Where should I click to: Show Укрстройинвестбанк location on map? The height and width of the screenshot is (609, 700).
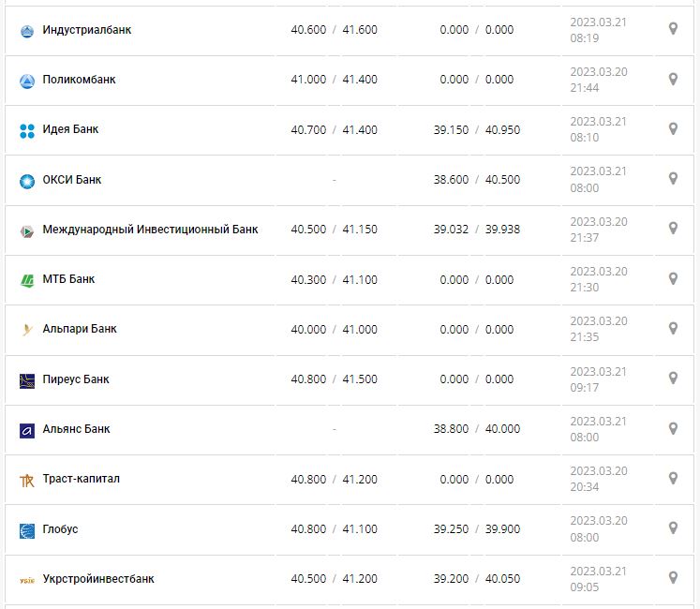[673, 578]
